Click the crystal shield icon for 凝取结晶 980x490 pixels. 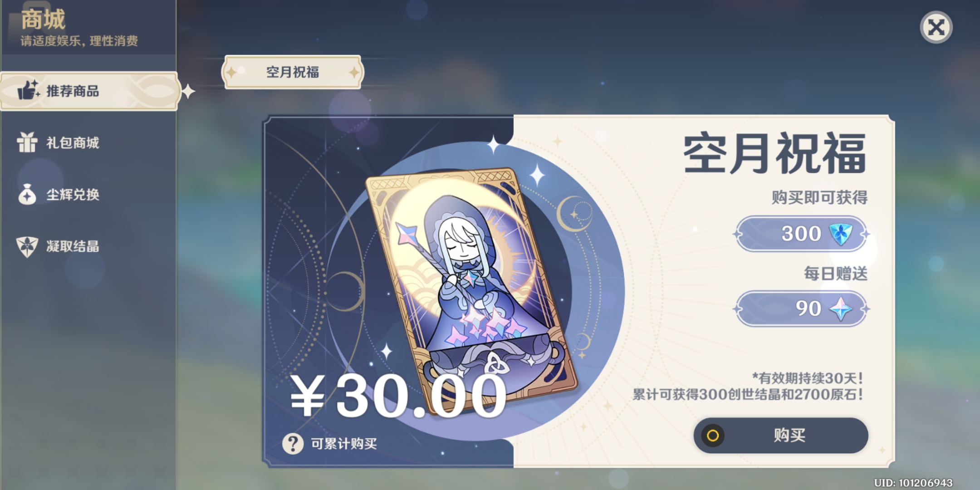27,246
